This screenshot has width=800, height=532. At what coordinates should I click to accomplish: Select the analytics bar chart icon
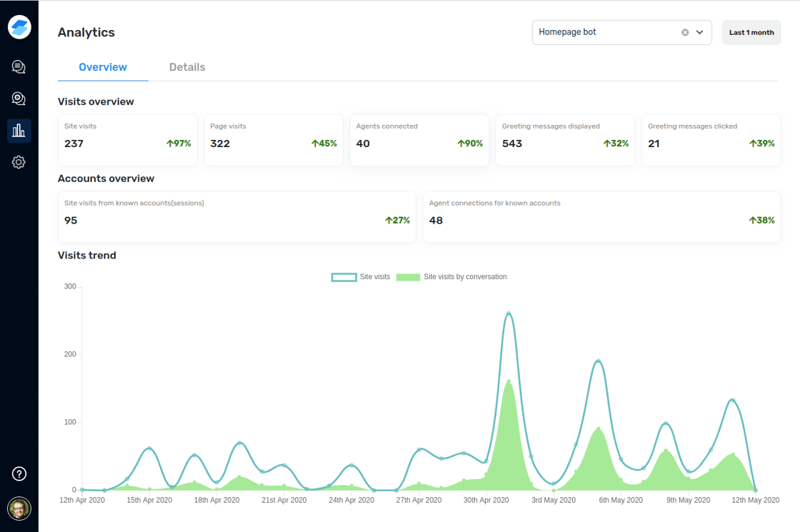(19, 131)
